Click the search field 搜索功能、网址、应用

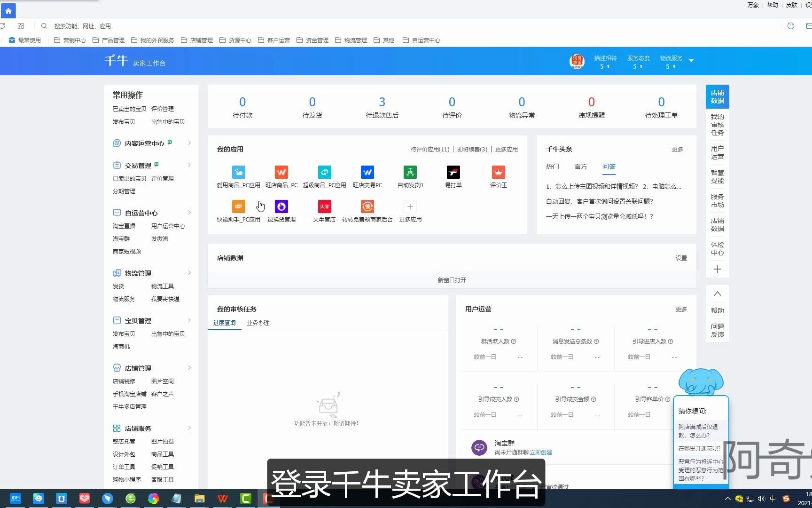click(83, 26)
